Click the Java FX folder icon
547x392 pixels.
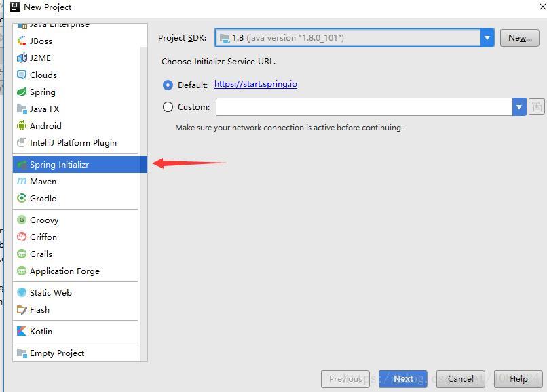click(22, 109)
